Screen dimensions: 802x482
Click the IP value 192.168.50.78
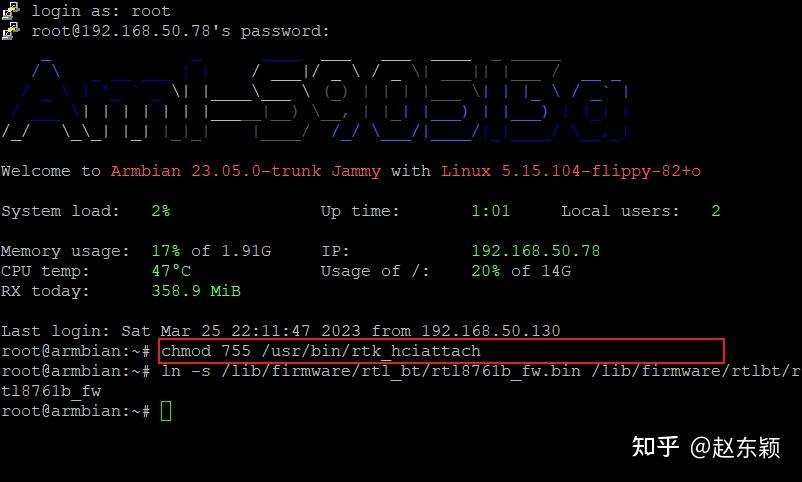(x=536, y=251)
